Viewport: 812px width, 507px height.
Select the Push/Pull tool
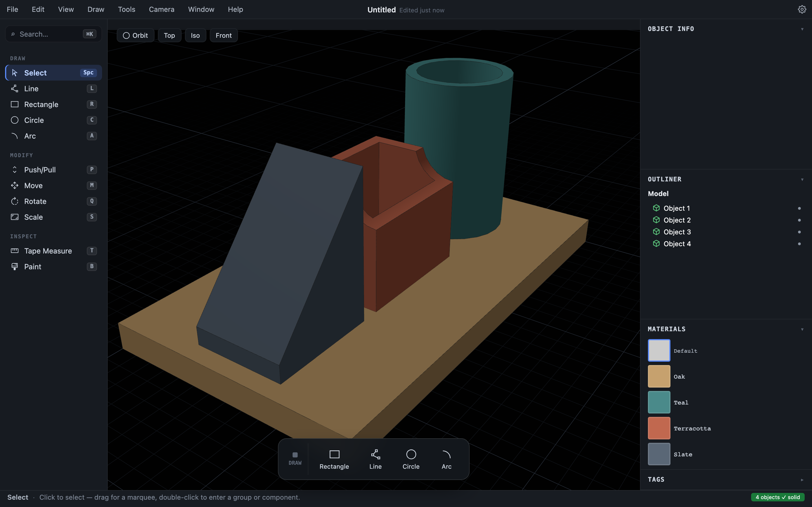coord(53,170)
